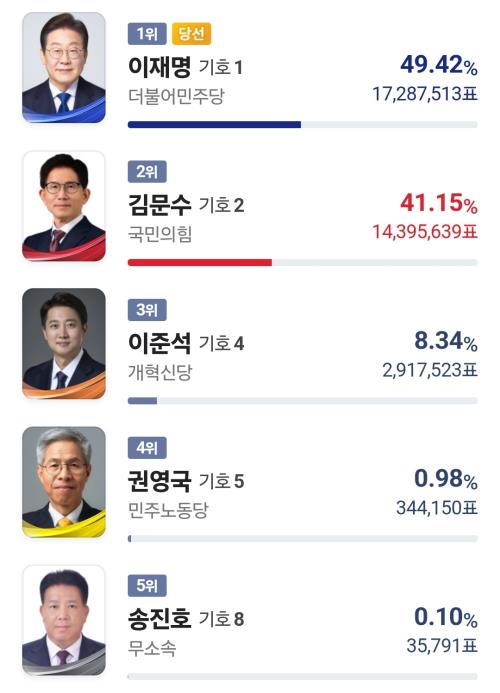Open 권영국 candidate photo
This screenshot has width=500, height=693.
click(x=64, y=482)
